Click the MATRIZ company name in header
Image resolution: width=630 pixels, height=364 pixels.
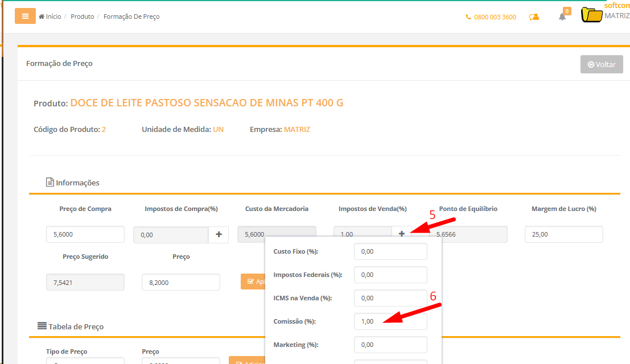[617, 16]
